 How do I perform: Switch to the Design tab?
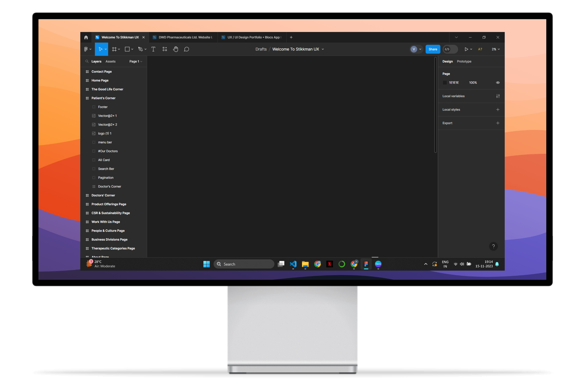(448, 61)
